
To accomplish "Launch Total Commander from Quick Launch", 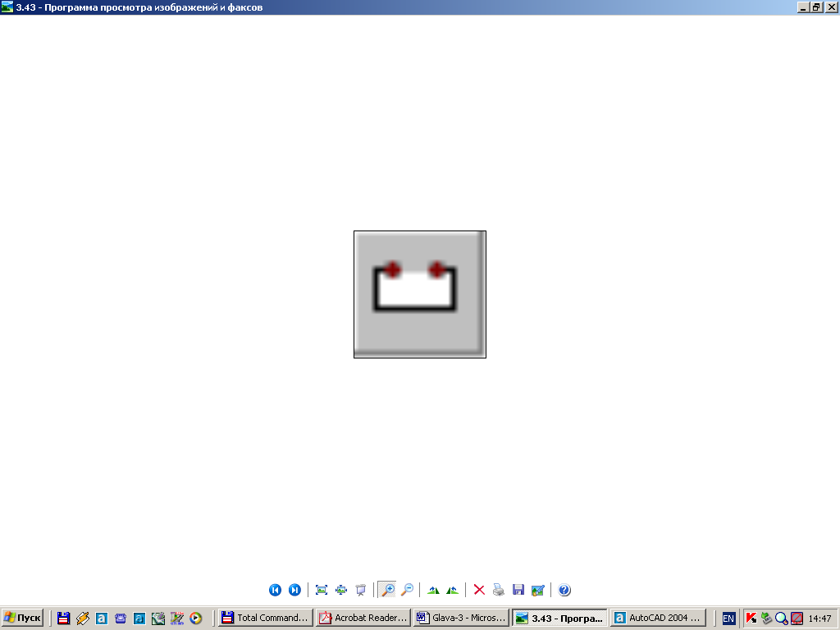I will tap(64, 619).
